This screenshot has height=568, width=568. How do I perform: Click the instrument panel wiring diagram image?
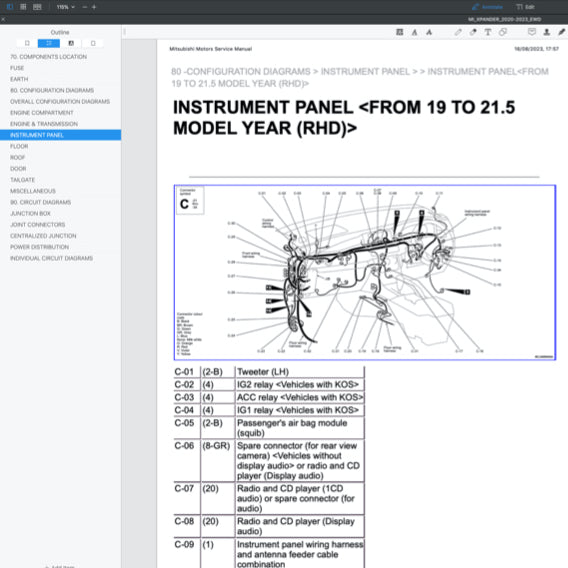(x=365, y=273)
